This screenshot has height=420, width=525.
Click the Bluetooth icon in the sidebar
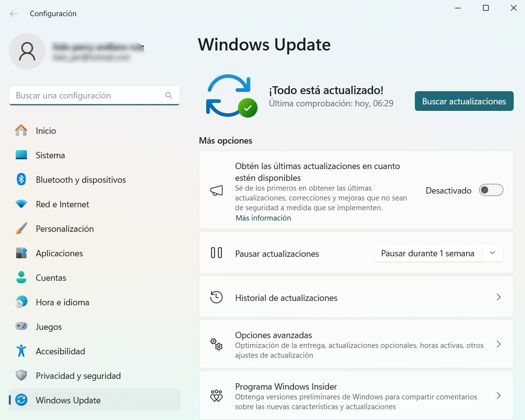[21, 179]
